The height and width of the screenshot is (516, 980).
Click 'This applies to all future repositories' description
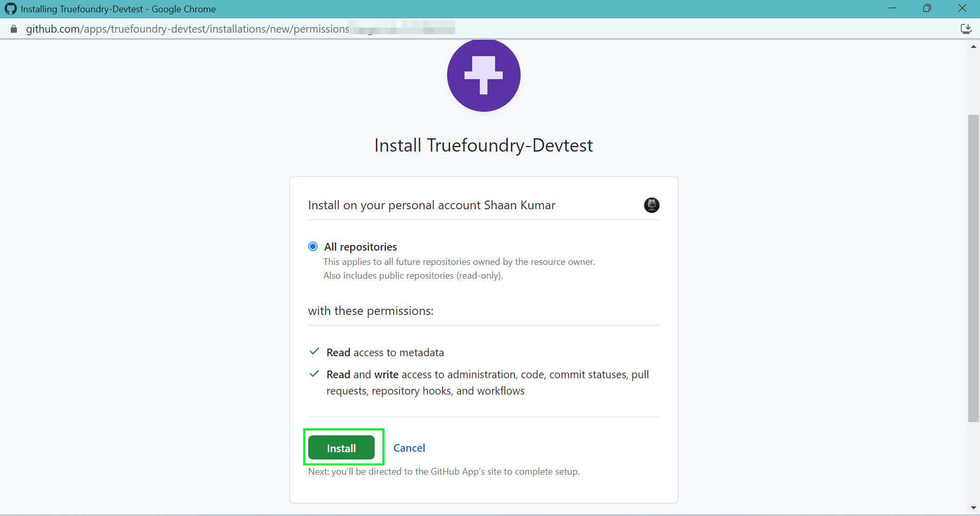tap(459, 262)
